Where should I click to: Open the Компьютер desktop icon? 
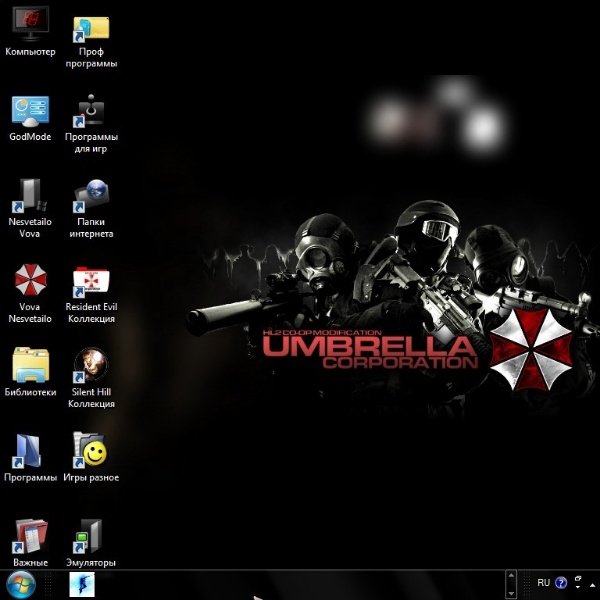[x=30, y=32]
